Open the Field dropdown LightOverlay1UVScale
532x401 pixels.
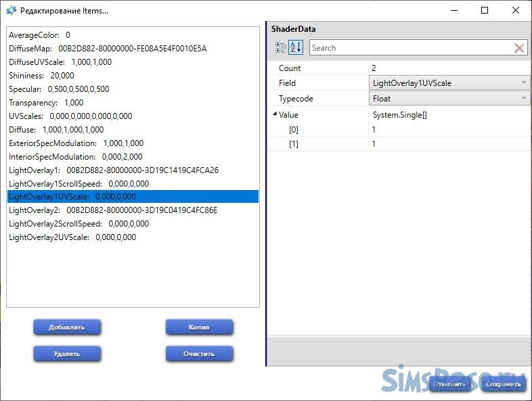(449, 83)
